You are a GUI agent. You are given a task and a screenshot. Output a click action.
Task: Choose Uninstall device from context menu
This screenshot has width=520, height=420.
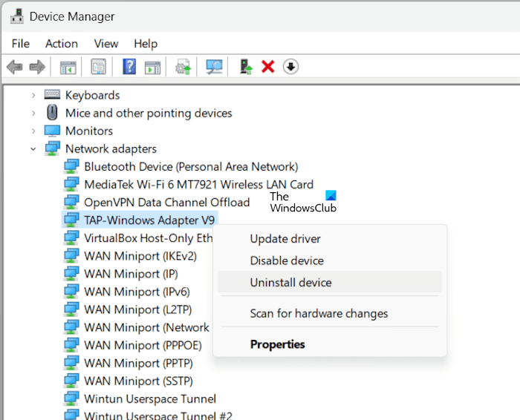click(290, 283)
